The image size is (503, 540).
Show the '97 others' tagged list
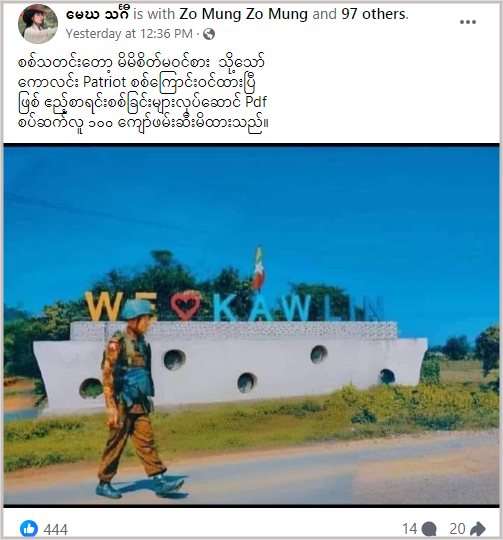pyautogui.click(x=375, y=14)
